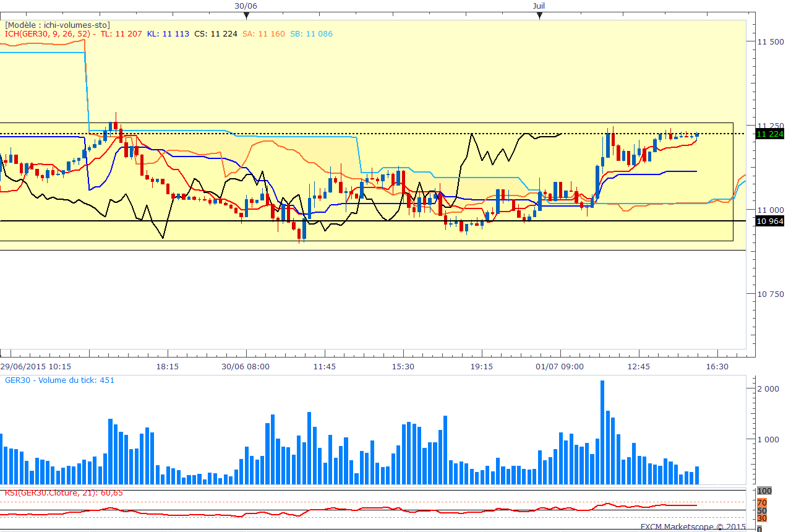Click the RSI(GER30.Cloture, 21) indicator label
Screen dimensions: 791x532
tap(64, 492)
